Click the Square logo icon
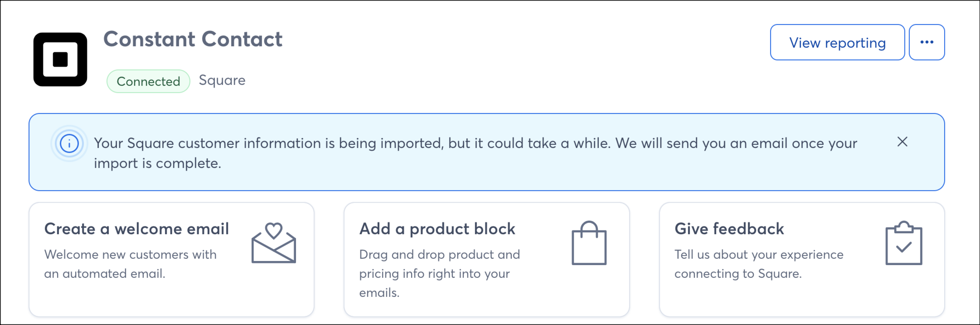This screenshot has width=980, height=325. point(60,59)
